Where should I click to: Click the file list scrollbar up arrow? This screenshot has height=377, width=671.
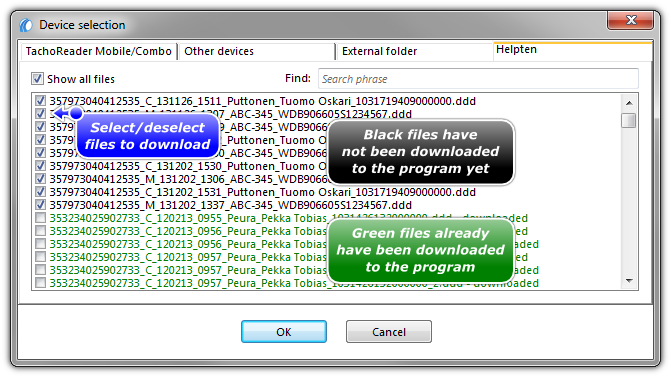629,103
